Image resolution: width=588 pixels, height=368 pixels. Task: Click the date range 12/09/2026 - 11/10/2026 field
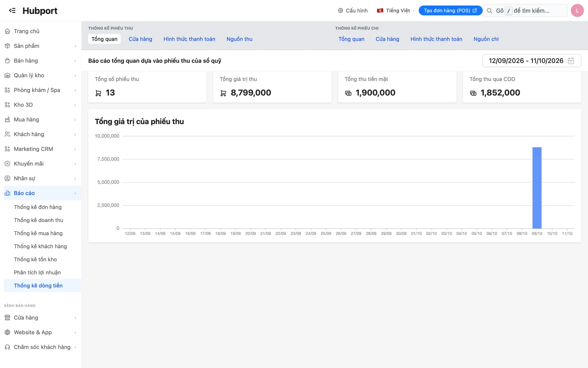[x=532, y=61]
